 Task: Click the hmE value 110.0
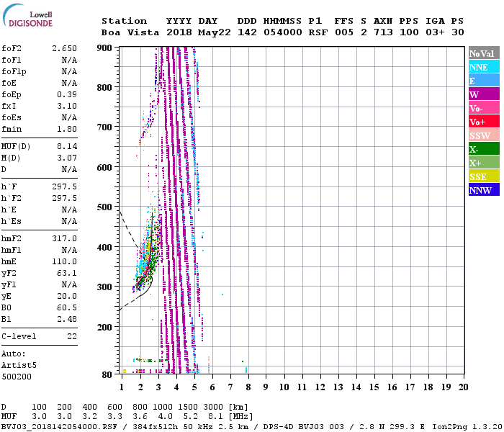click(64, 261)
